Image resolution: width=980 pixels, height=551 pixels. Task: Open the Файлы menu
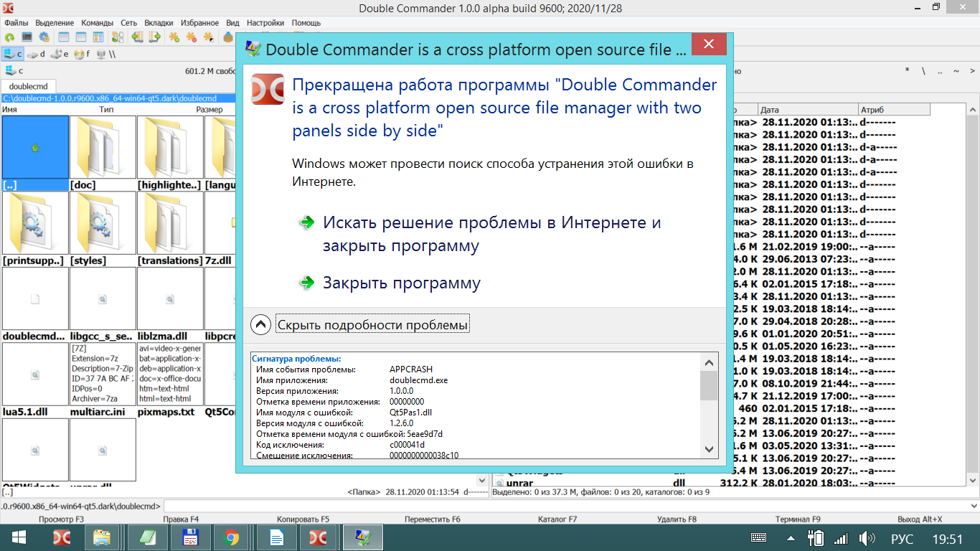click(16, 22)
